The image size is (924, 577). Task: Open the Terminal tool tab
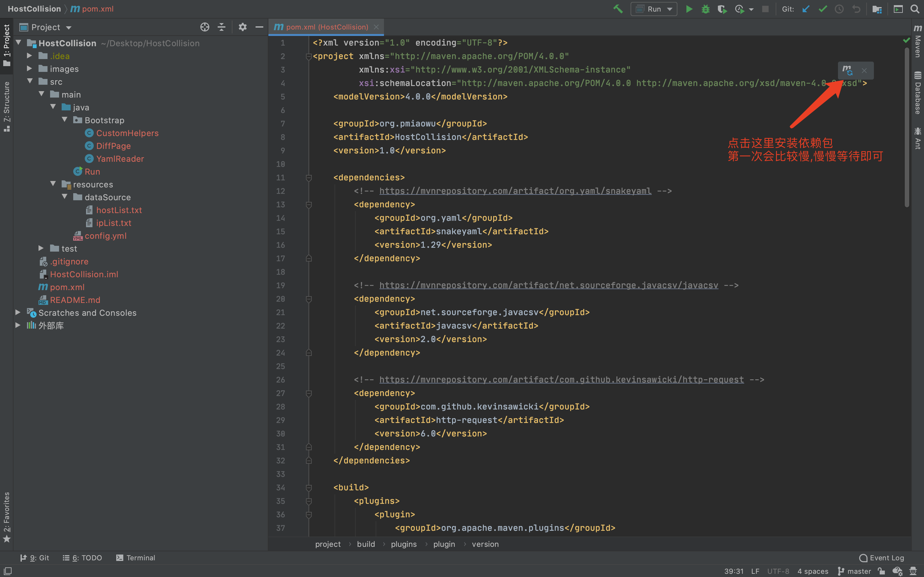(135, 557)
